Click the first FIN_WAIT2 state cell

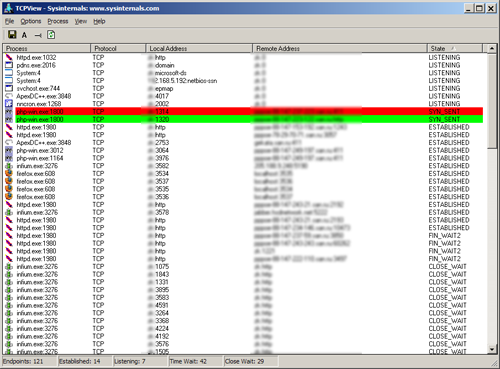(445, 236)
